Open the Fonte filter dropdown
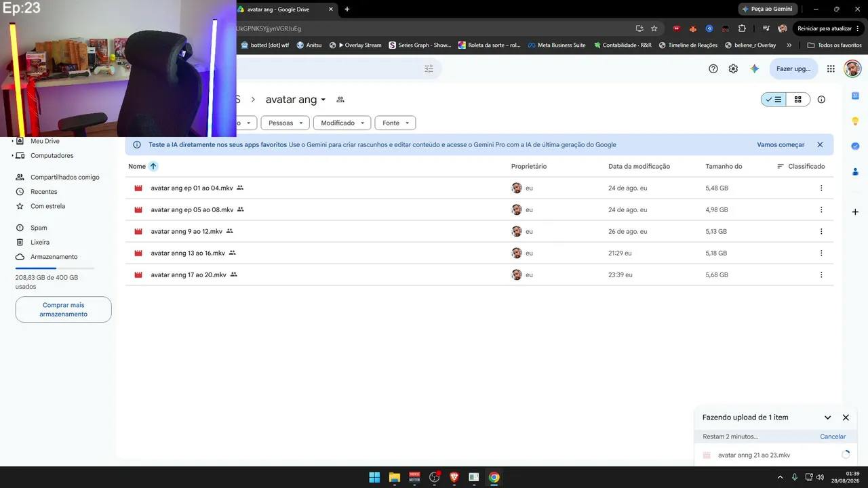 [395, 123]
